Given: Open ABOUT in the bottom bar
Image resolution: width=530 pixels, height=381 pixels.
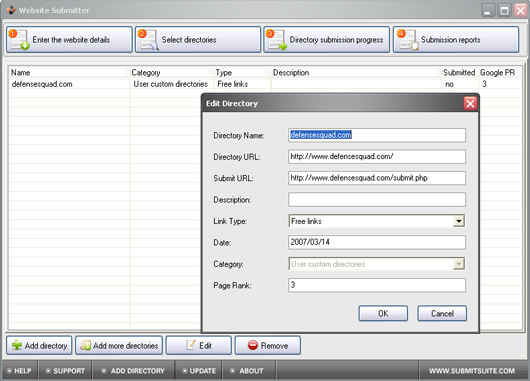Looking at the screenshot, I should 247,371.
